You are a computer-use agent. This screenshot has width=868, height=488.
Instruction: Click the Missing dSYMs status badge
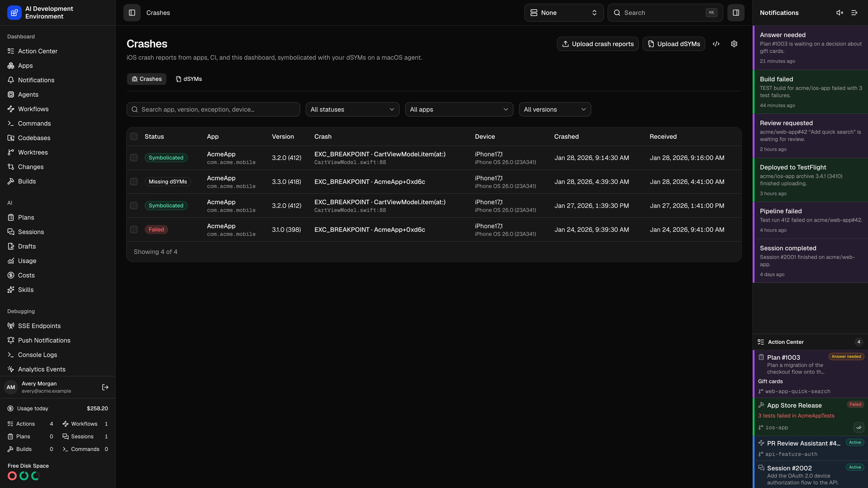pos(168,181)
